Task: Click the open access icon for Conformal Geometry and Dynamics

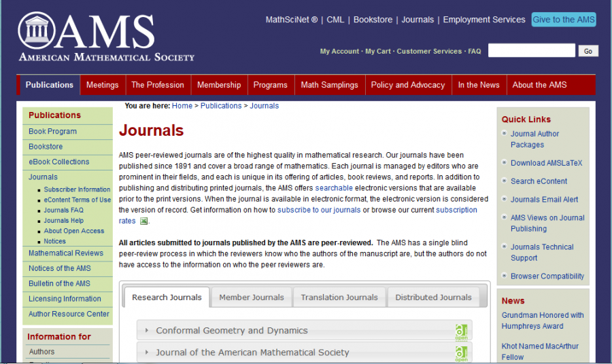Action: 461,331
